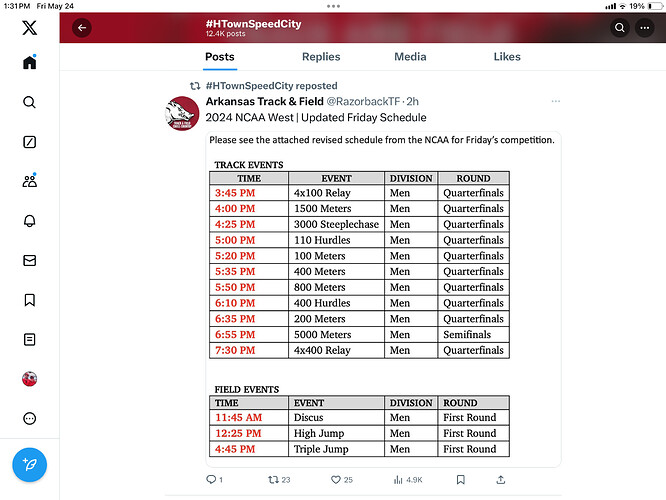Screen dimensions: 666x500
Task: Open Notifications bell in the sidebar
Action: 29,221
